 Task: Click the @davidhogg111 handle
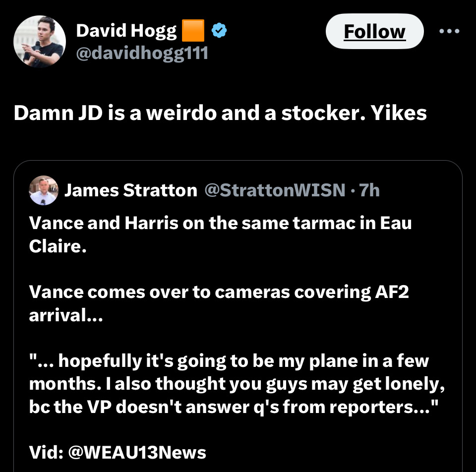click(142, 53)
